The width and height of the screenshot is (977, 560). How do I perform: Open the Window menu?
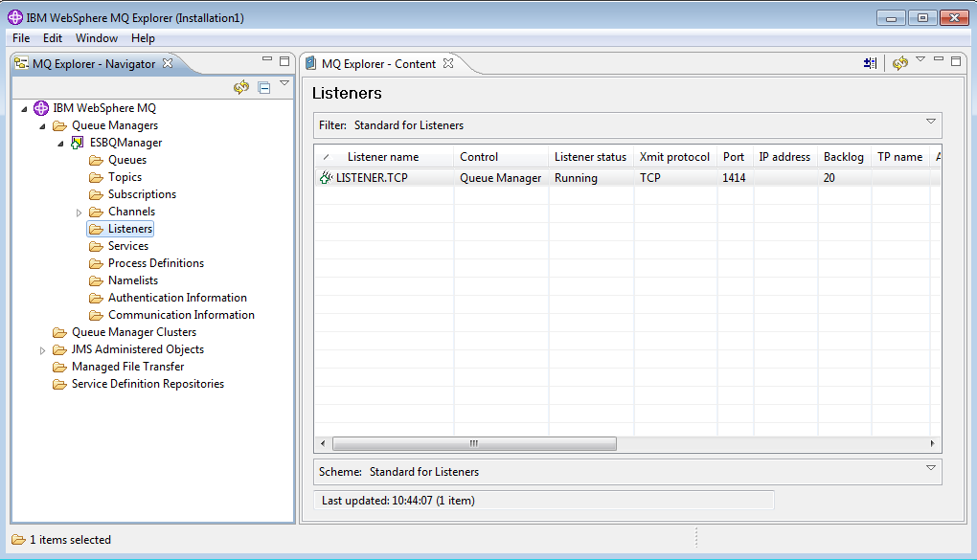click(97, 38)
